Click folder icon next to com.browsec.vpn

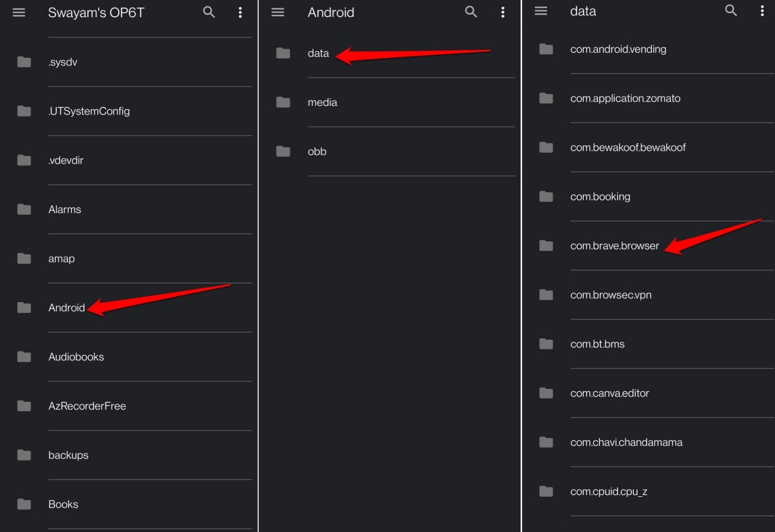546,295
